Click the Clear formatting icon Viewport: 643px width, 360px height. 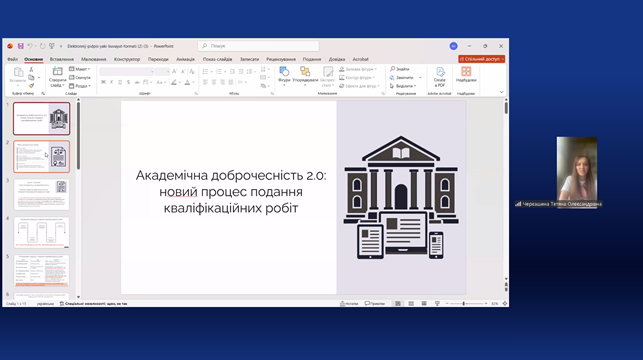pyautogui.click(x=192, y=71)
